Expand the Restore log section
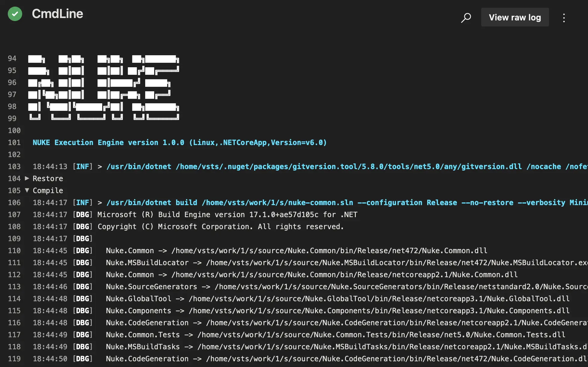Viewport: 588px width, 367px height. point(27,178)
